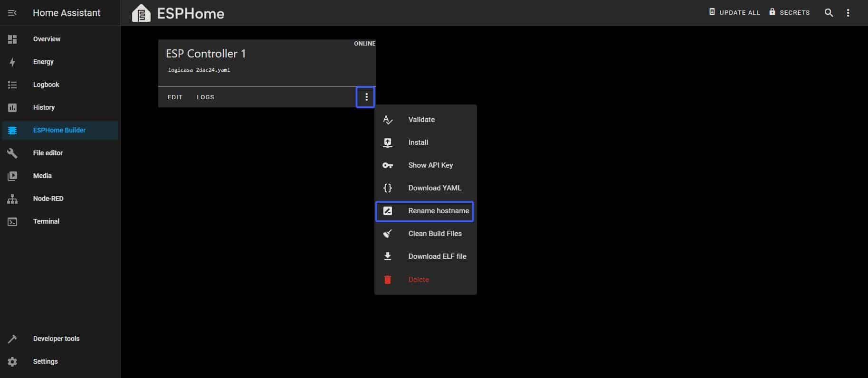Open the SECRETS editor
The height and width of the screenshot is (378, 868).
tap(790, 12)
